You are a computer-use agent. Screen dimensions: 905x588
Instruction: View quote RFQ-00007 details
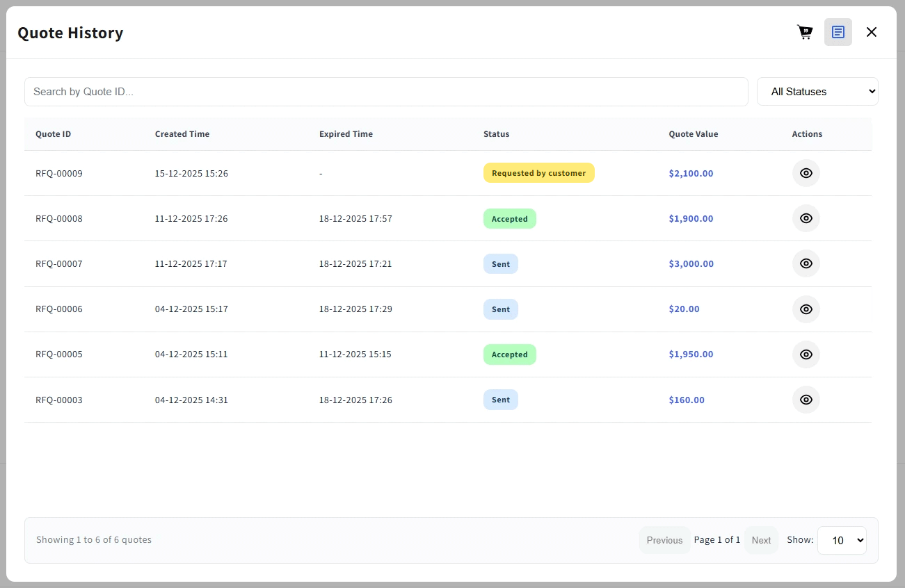(x=806, y=263)
